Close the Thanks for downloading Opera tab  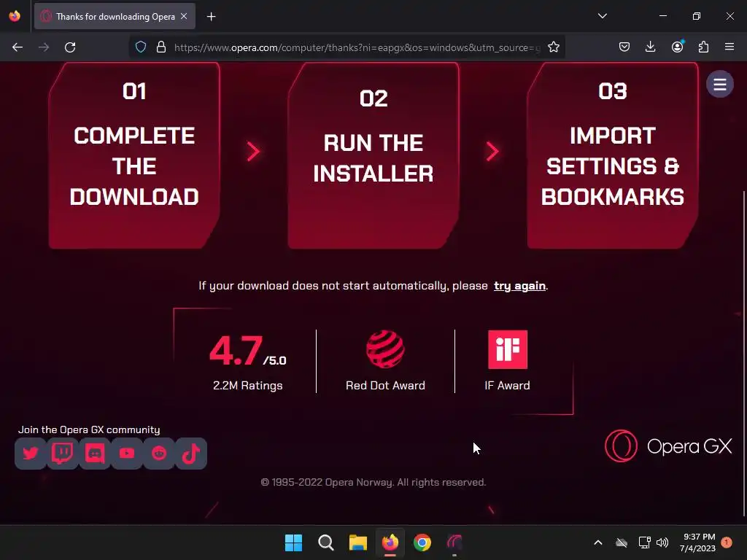pyautogui.click(x=184, y=16)
